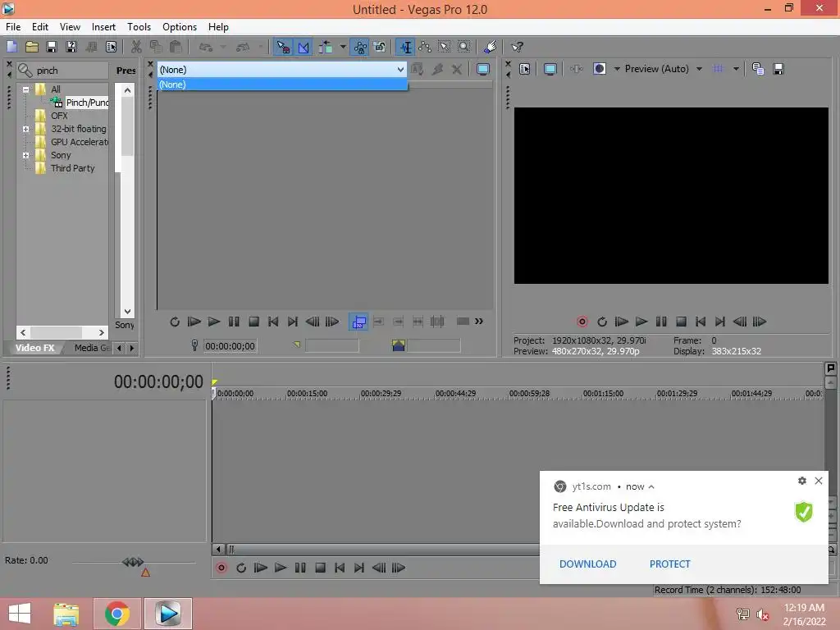Open Auto Ripple mode dropdown arrow
Screen dimensions: 840x630
tap(343, 47)
